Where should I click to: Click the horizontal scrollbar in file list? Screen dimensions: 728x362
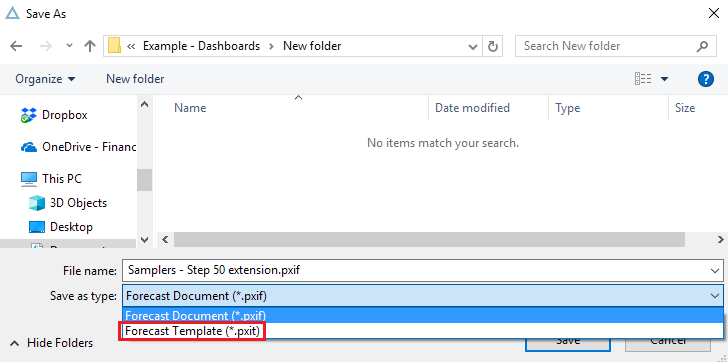[429, 239]
